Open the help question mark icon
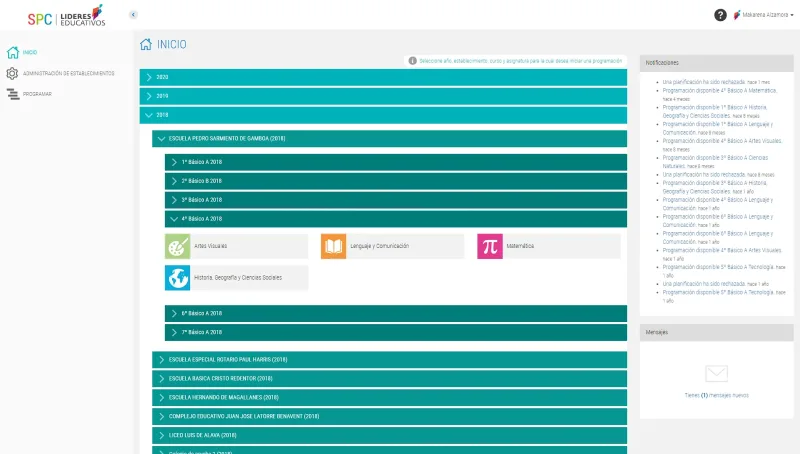This screenshot has width=800, height=454. [720, 15]
